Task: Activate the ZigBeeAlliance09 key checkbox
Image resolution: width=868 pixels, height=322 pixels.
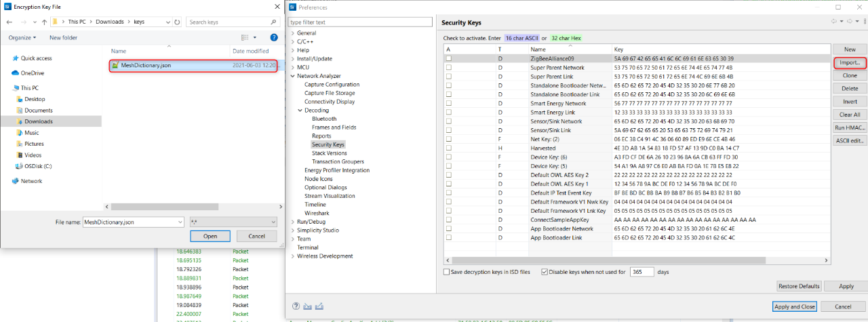Action: 448,59
